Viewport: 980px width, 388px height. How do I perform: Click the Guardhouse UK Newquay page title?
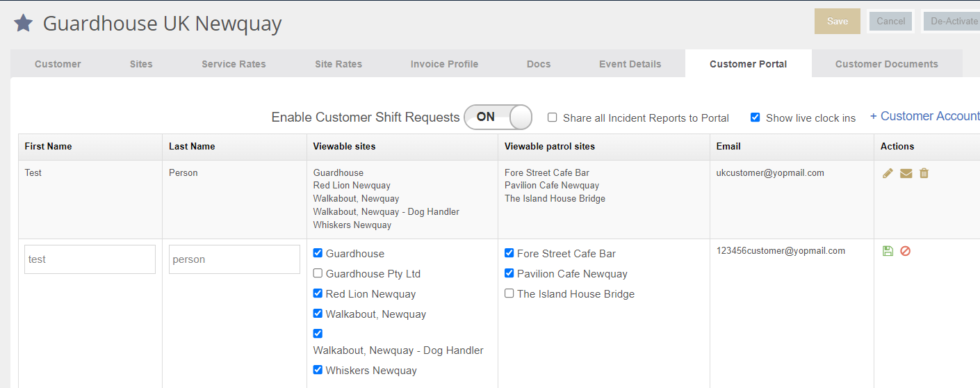pos(162,24)
